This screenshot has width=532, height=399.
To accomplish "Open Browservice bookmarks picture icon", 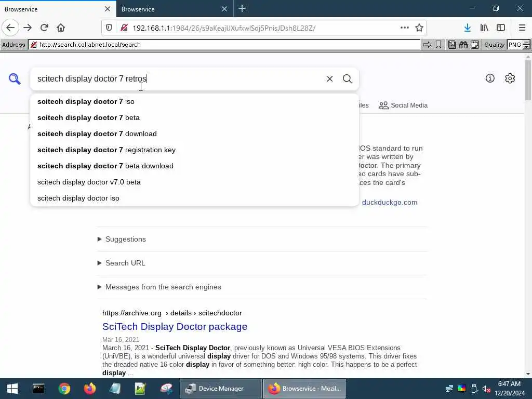I will 452,45.
